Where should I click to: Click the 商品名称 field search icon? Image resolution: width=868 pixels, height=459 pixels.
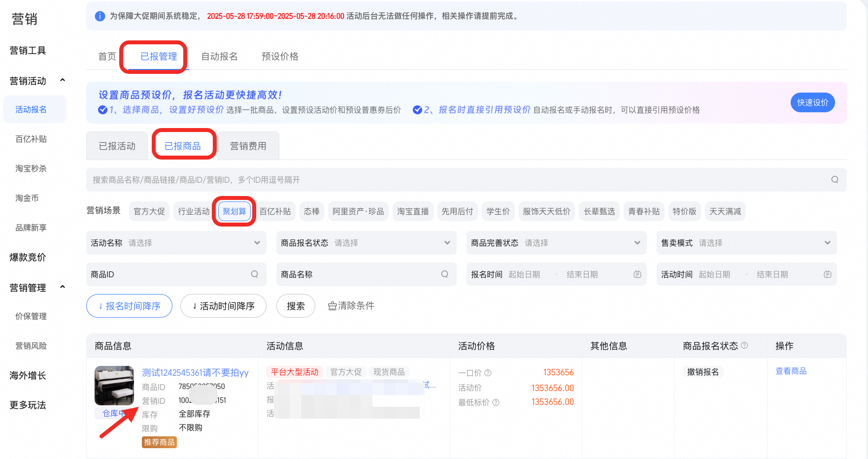(x=445, y=274)
